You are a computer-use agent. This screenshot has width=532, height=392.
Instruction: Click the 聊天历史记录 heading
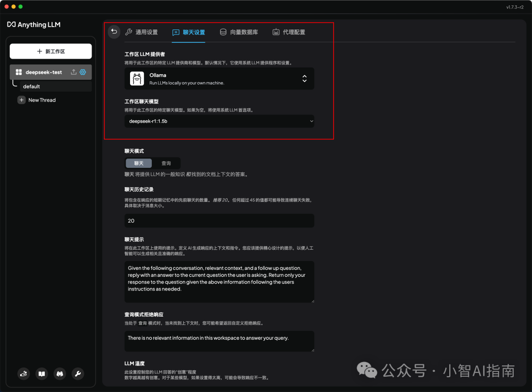[139, 189]
